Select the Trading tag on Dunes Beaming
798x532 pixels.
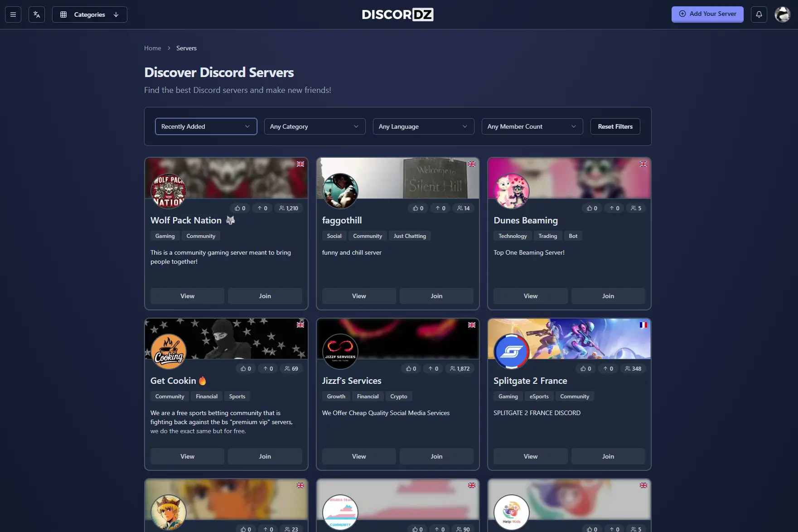click(548, 236)
